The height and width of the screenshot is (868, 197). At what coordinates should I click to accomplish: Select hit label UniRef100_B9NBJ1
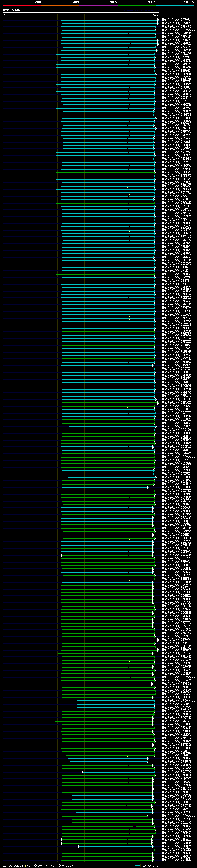pos(177,450)
